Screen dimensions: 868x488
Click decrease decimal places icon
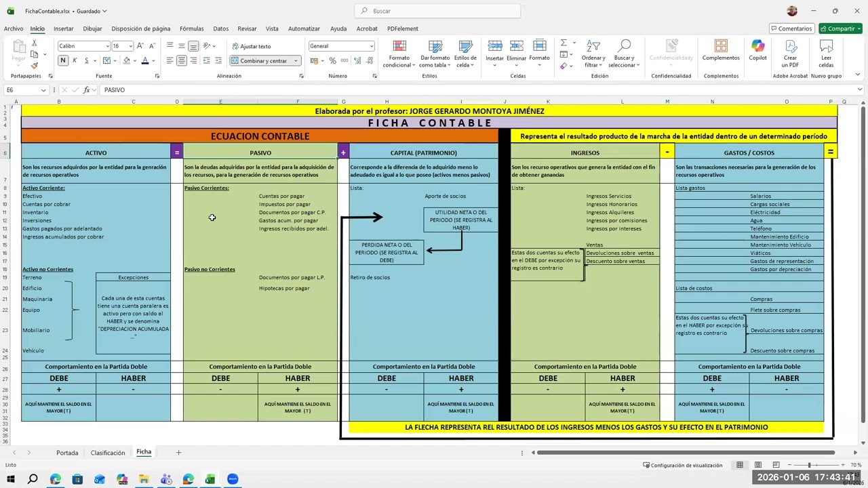click(370, 60)
